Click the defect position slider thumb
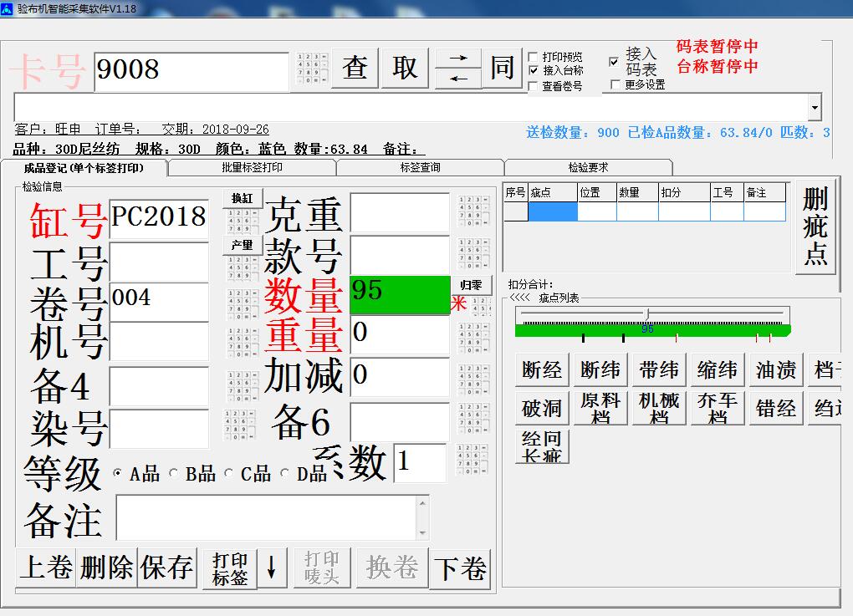 click(x=646, y=314)
